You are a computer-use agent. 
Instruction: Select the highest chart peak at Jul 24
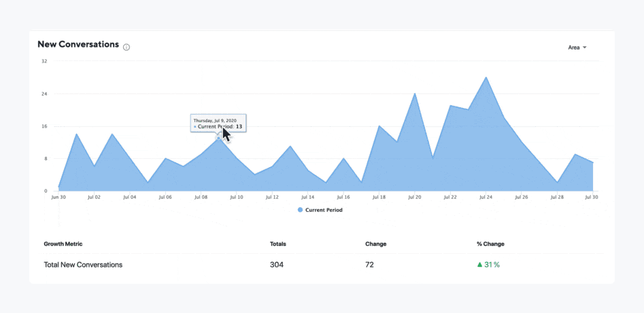pyautogui.click(x=486, y=77)
